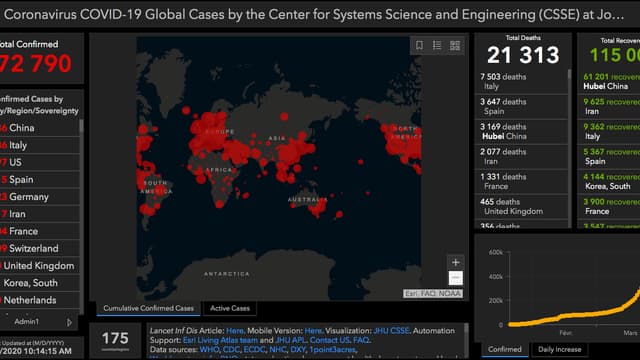The image size is (640, 360).
Task: Click the 3 647 deaths Spain entry
Action: tap(521, 107)
